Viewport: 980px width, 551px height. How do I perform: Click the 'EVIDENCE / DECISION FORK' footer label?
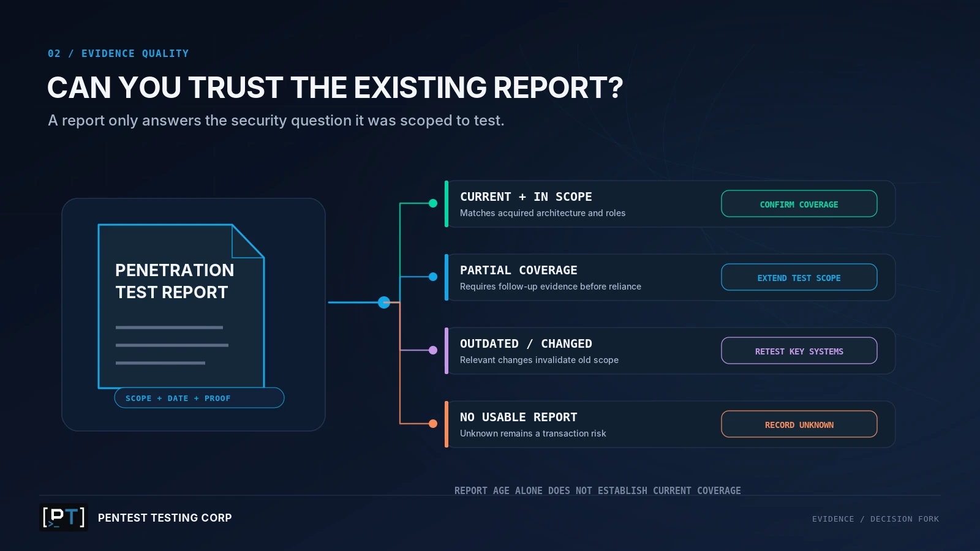[875, 519]
